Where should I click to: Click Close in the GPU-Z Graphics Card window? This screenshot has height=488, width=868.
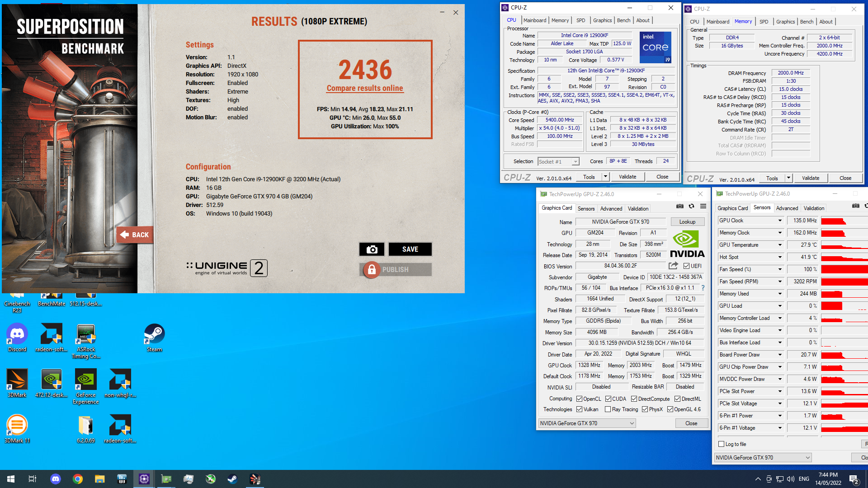[x=691, y=423]
